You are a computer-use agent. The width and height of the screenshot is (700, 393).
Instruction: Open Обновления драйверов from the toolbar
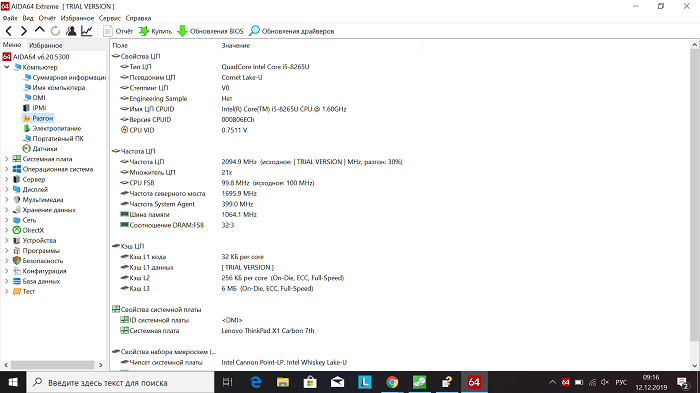[x=292, y=31]
